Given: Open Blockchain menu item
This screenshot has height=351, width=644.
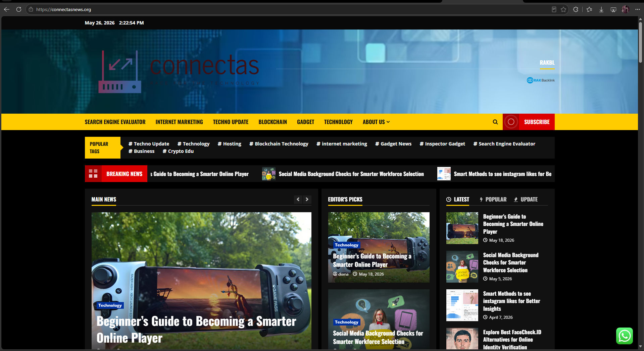Looking at the screenshot, I should [273, 122].
